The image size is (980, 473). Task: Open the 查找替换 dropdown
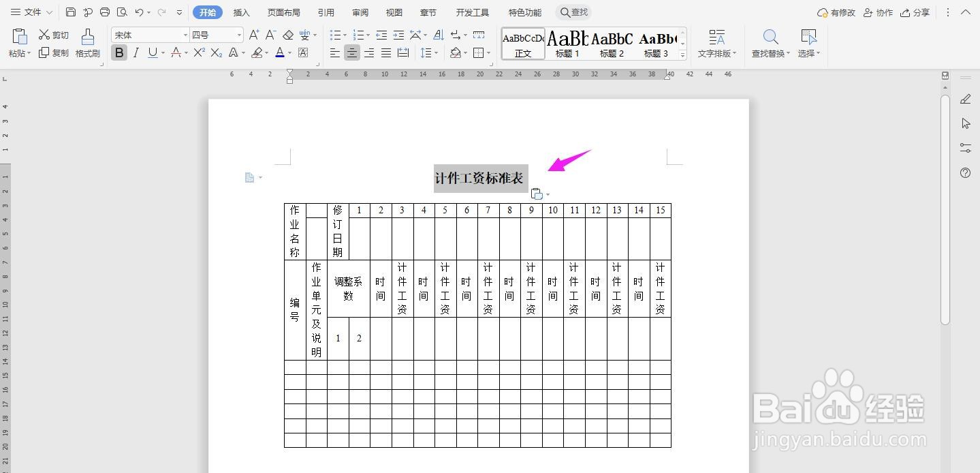point(770,44)
